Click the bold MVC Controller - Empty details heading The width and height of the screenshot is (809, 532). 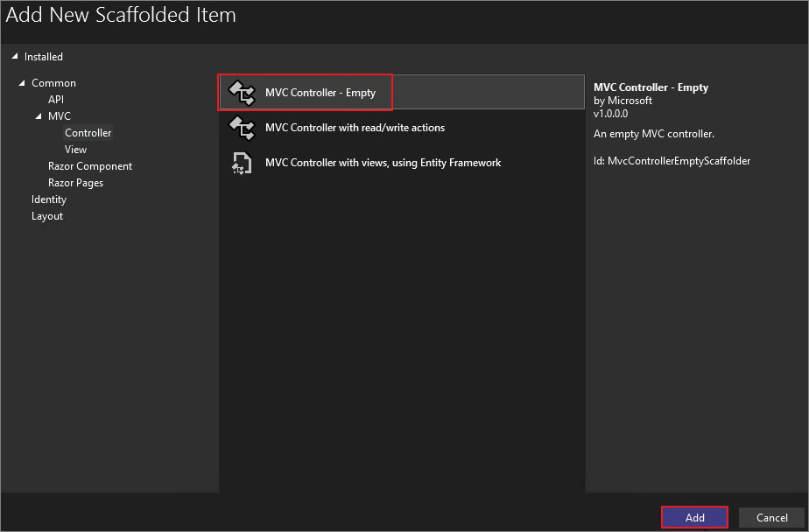pos(651,87)
